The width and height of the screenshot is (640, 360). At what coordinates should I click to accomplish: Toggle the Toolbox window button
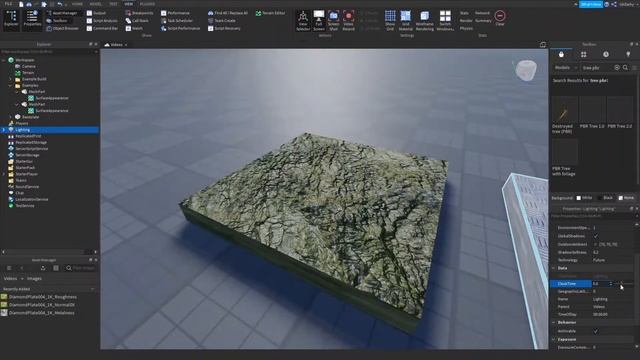57,20
